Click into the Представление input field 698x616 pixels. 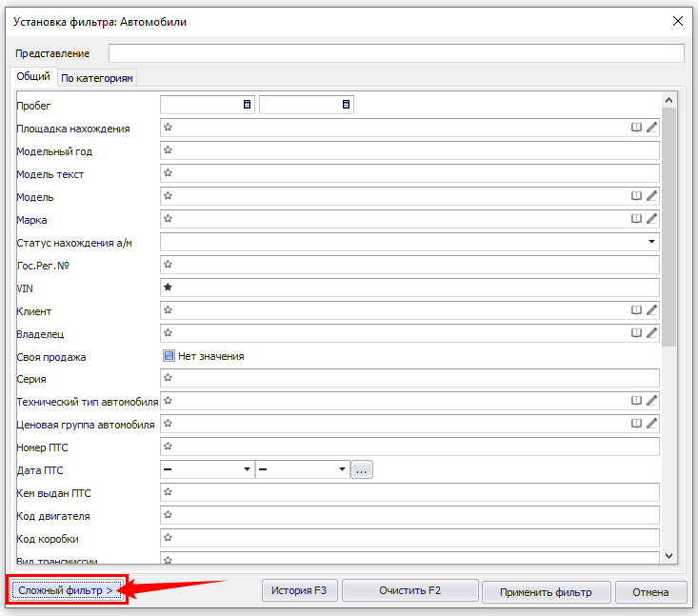point(396,53)
